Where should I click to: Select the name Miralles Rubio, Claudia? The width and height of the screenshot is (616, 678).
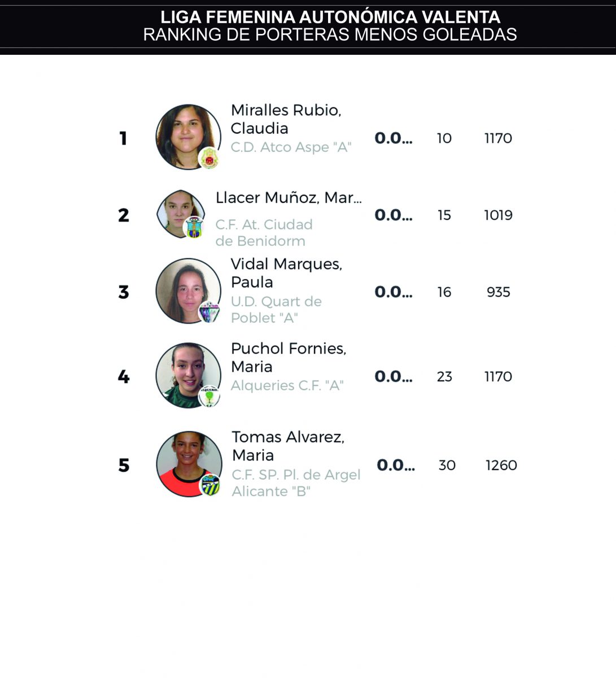coord(286,119)
